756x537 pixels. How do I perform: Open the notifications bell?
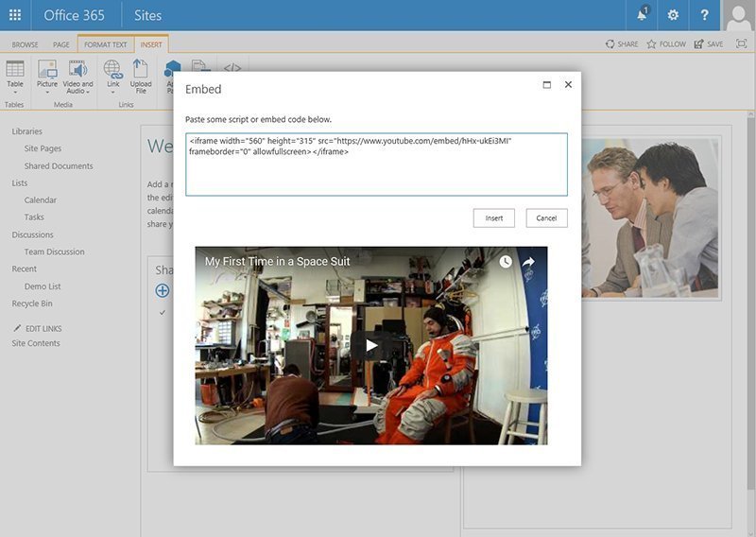644,15
